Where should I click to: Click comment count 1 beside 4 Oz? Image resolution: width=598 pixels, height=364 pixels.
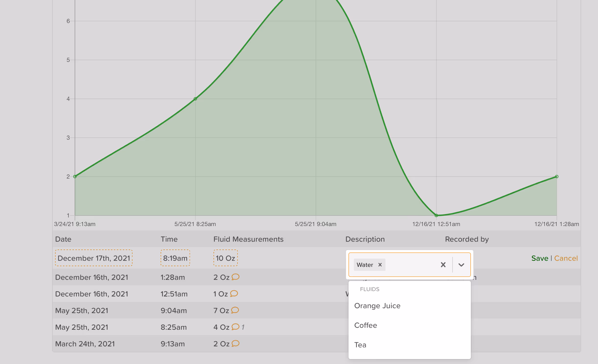(x=243, y=327)
